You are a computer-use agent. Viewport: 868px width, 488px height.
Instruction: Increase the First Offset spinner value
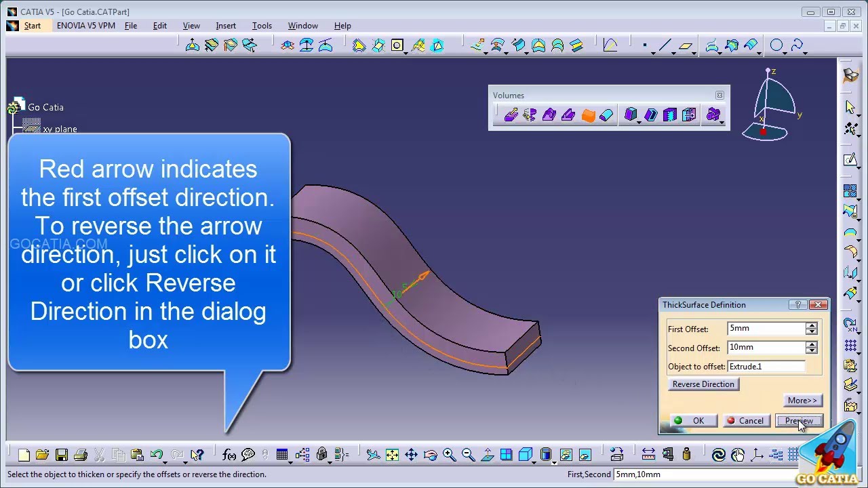811,325
